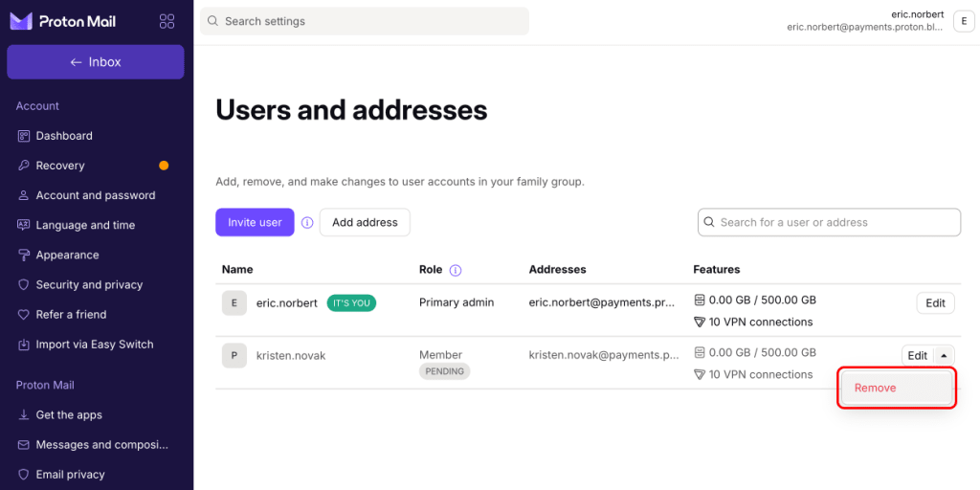Click the Invite user button
The image size is (980, 490).
(x=255, y=222)
